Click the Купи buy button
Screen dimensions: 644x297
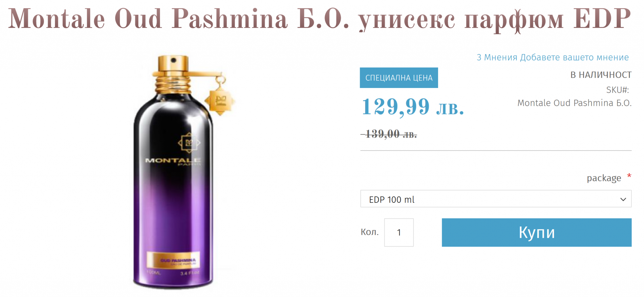[x=536, y=232]
